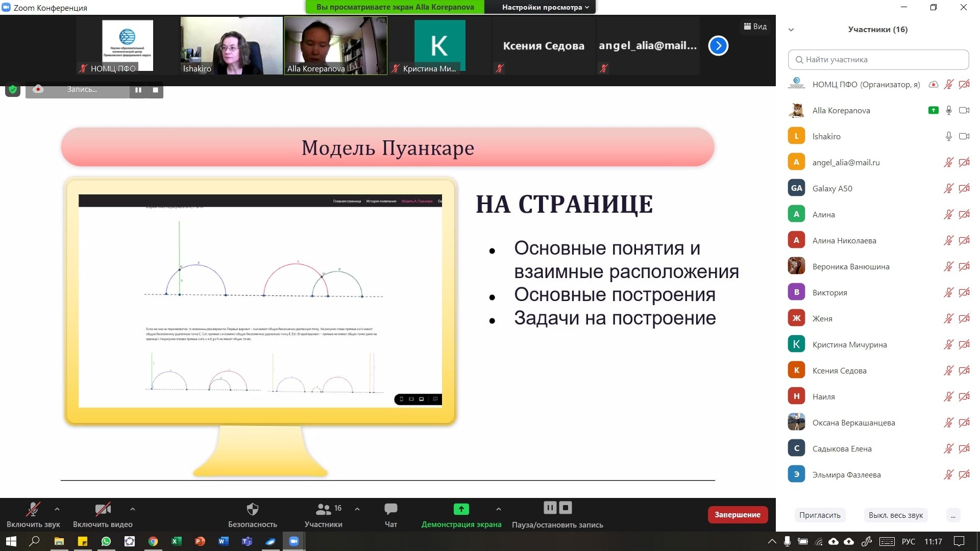
Task: Unmute Ishakiro's microphone in participant list
Action: tap(948, 136)
